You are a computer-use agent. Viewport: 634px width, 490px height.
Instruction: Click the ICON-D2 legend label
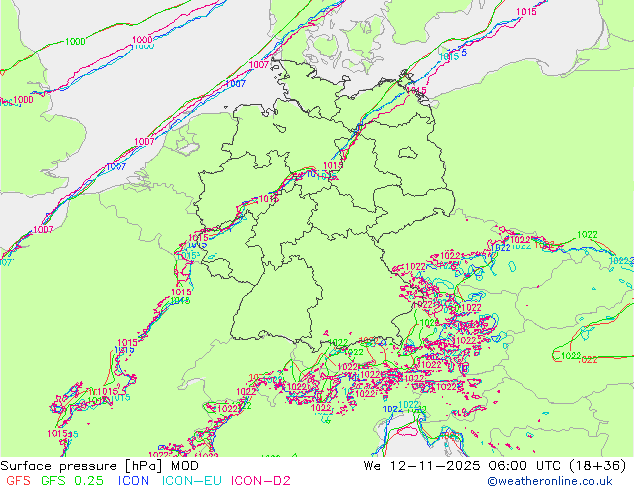click(x=261, y=481)
